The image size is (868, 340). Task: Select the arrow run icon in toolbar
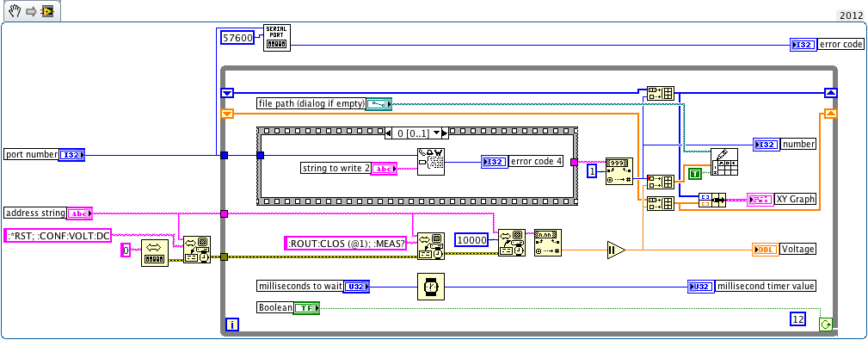pyautogui.click(x=31, y=11)
